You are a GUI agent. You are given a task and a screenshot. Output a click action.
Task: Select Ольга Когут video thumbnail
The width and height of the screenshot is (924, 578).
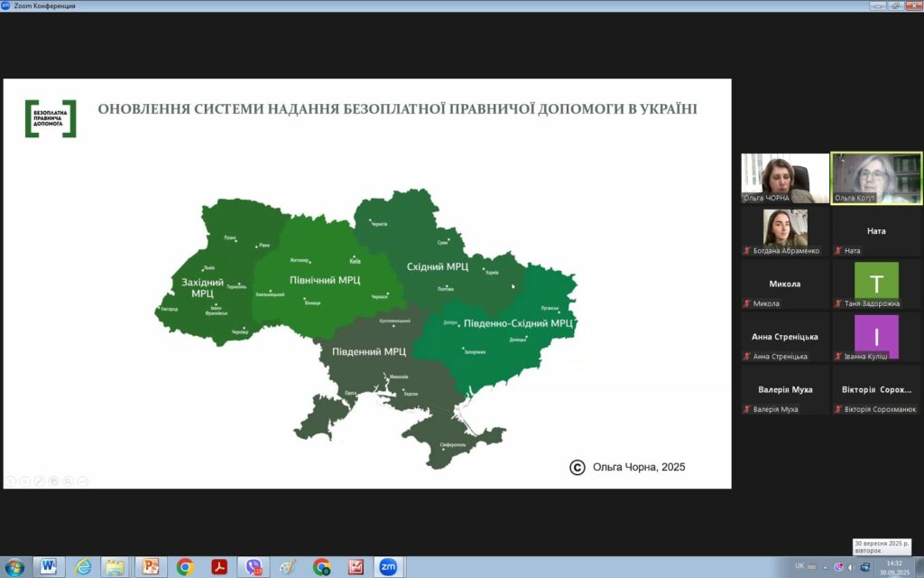tap(876, 178)
